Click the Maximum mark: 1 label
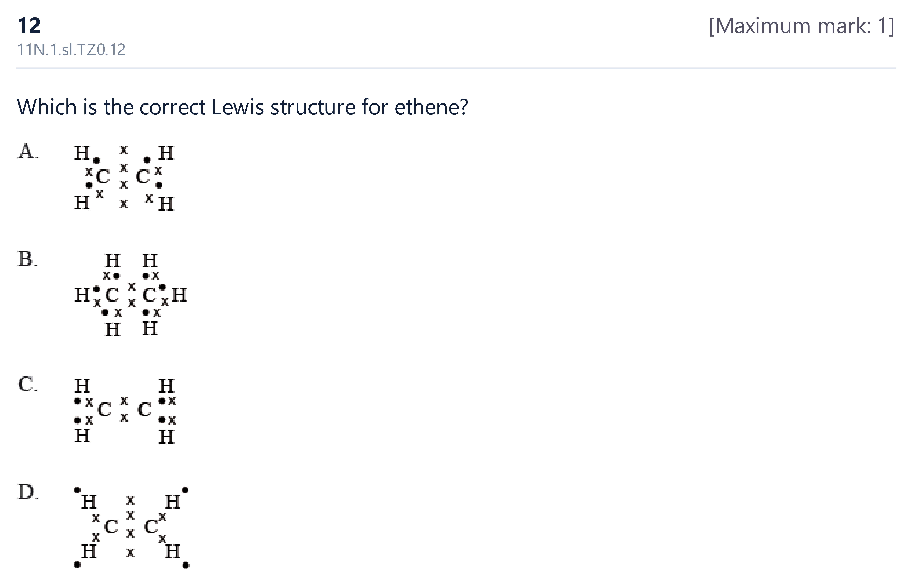 tap(801, 26)
